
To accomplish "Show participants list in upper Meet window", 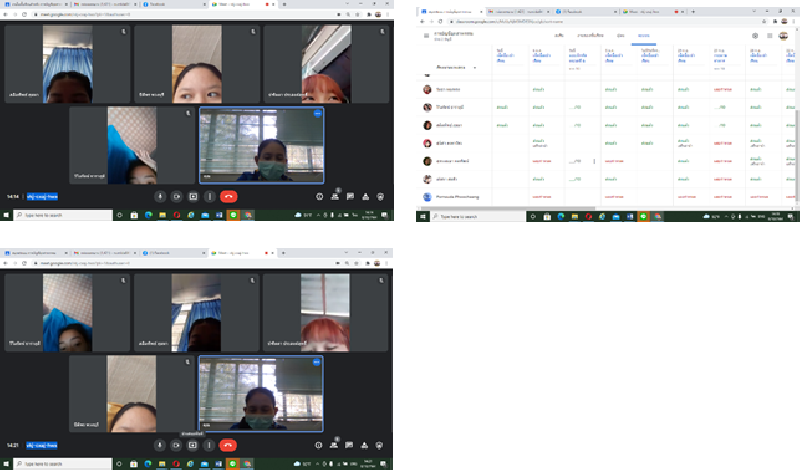I will coord(336,197).
